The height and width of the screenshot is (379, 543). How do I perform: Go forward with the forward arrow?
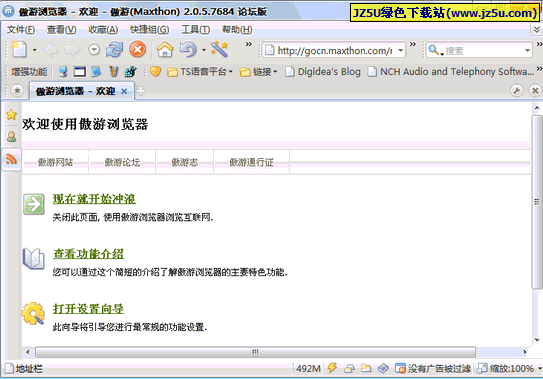tap(72, 50)
